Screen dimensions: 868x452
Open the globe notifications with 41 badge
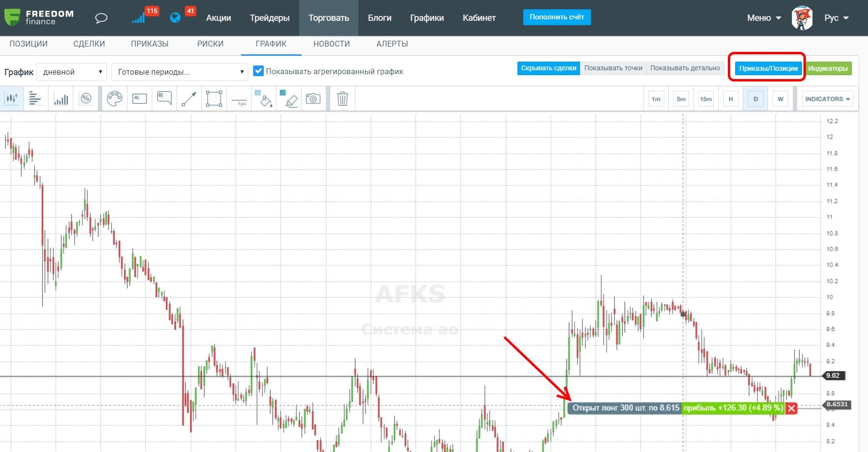(182, 16)
